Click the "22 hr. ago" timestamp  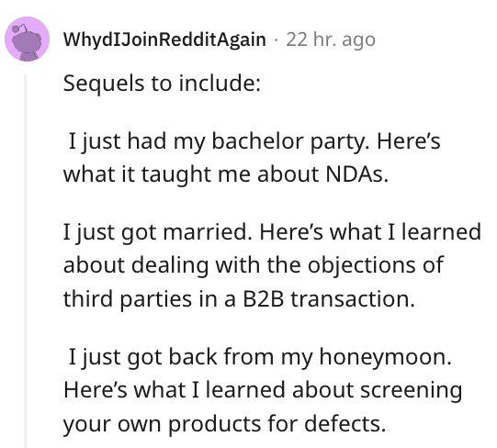331,39
